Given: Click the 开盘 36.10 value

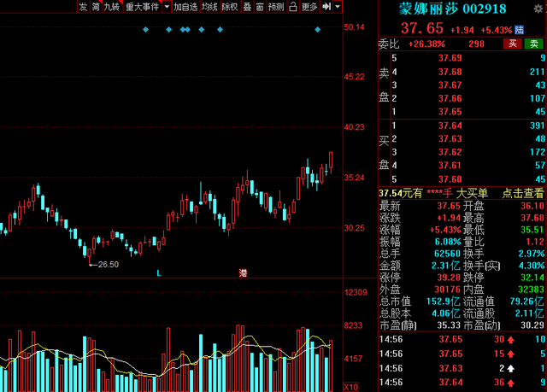Looking at the screenshot, I should (x=532, y=206).
